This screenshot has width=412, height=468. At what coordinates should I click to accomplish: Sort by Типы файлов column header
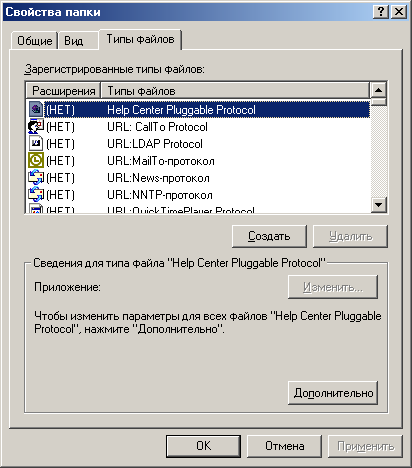click(235, 91)
